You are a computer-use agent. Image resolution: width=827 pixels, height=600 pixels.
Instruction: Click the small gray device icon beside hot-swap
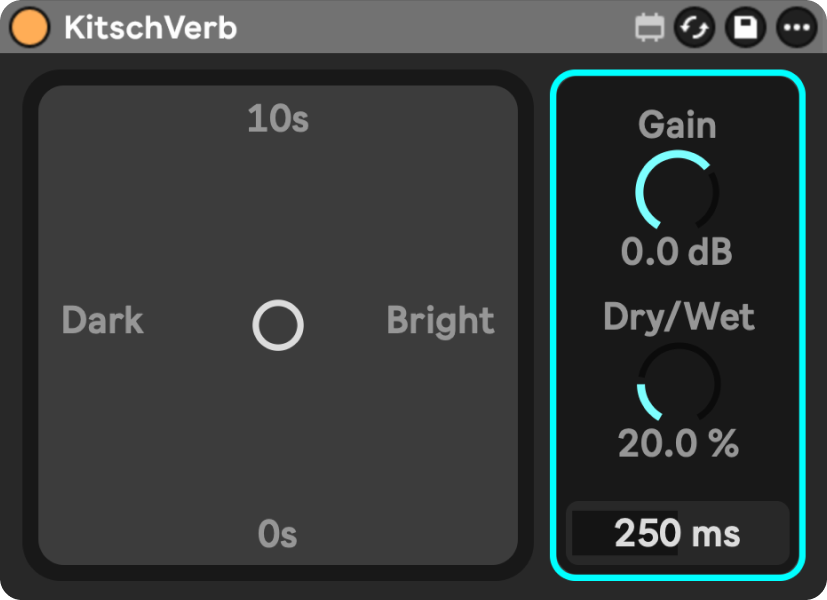(x=649, y=27)
